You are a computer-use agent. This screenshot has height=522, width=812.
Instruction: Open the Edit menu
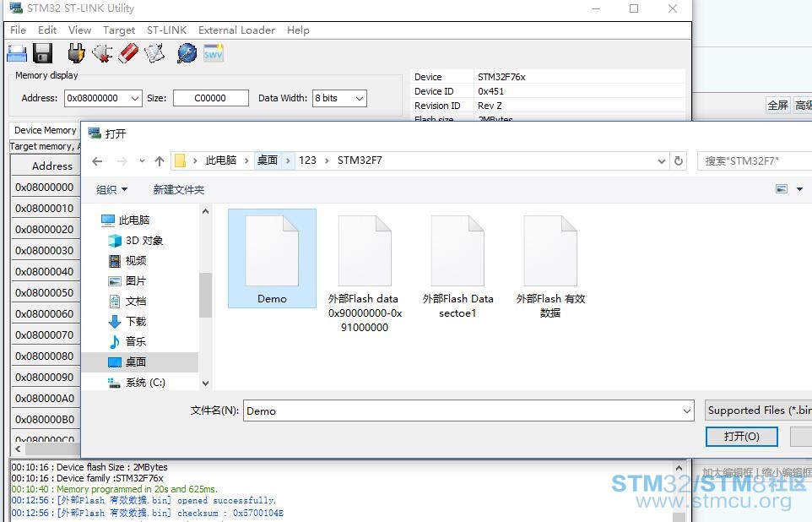click(x=47, y=30)
